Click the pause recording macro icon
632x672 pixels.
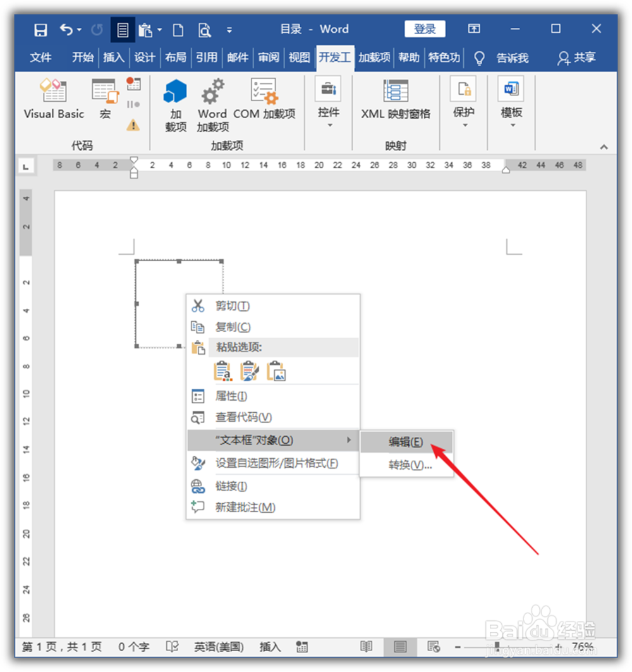tap(133, 104)
